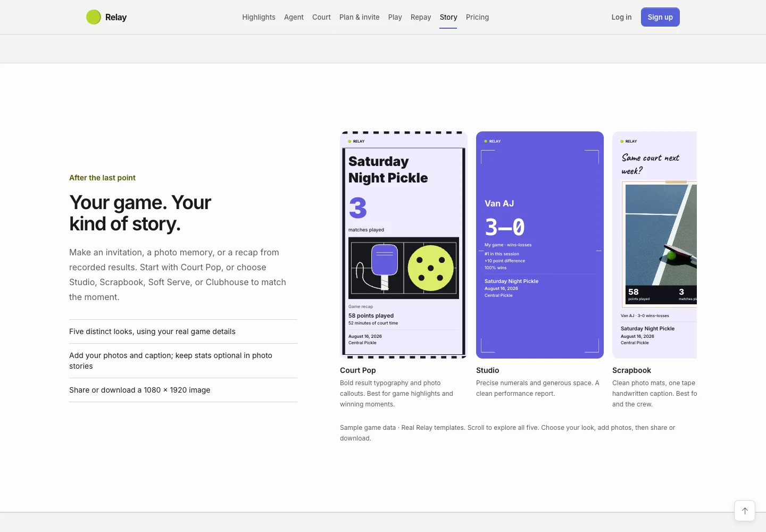Click the Log in link

point(621,17)
